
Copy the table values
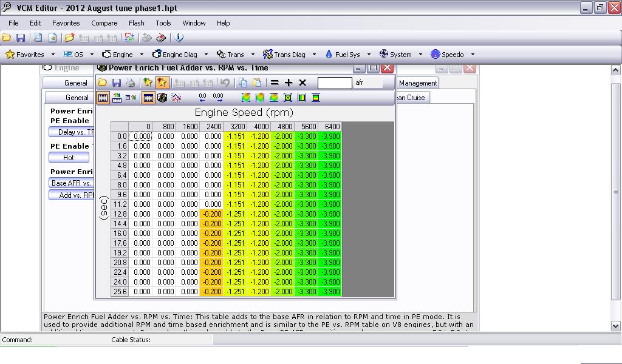pyautogui.click(x=243, y=83)
